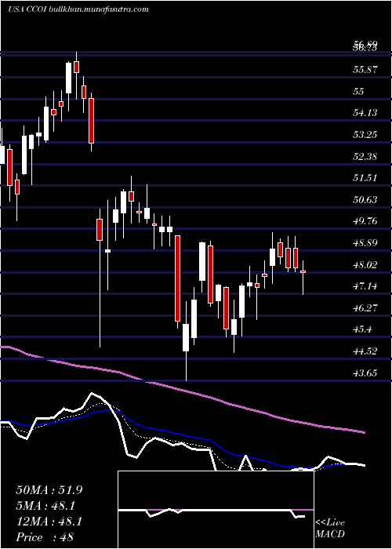This screenshot has width=392, height=549.
Task: Click the 43.65 price axis label
Action: [x=365, y=373]
